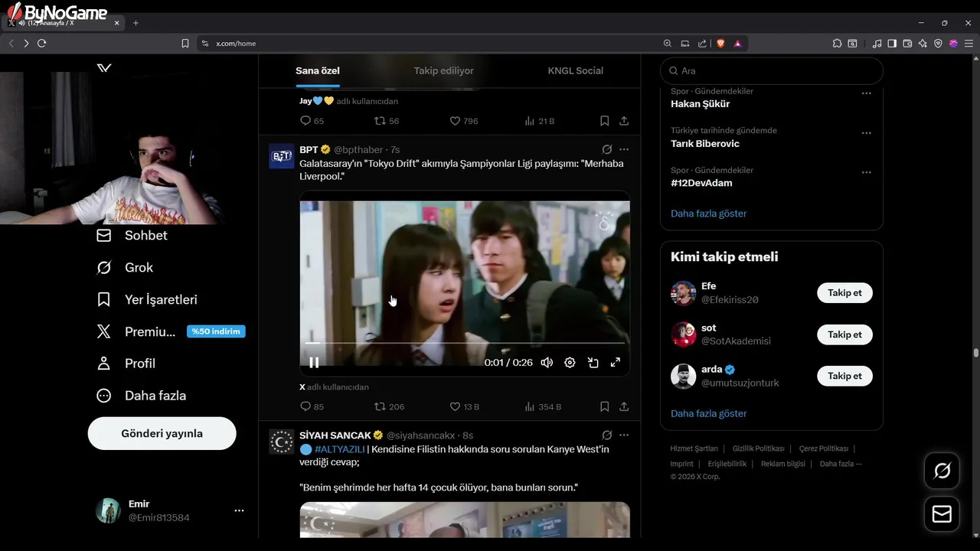The width and height of the screenshot is (980, 551).
Task: Follow Efe with Takip et
Action: [x=844, y=292]
